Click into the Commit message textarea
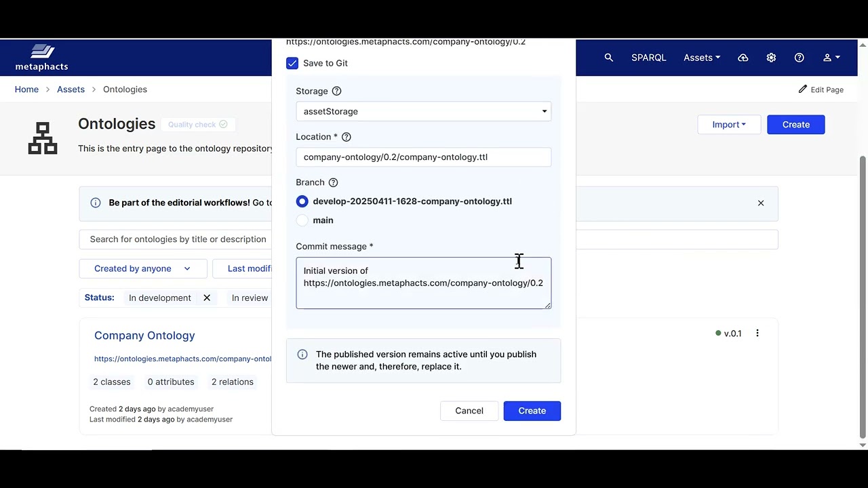 423,283
